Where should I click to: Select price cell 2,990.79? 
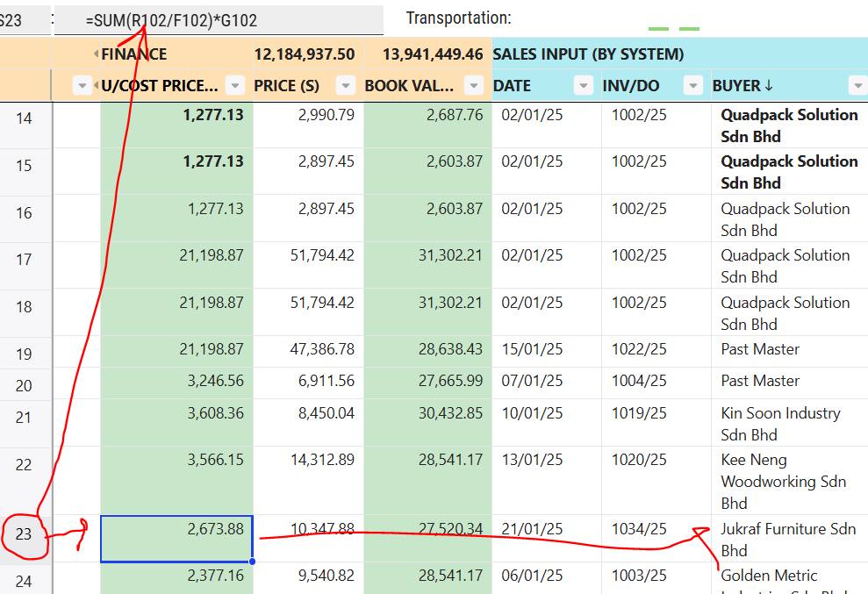(x=308, y=125)
